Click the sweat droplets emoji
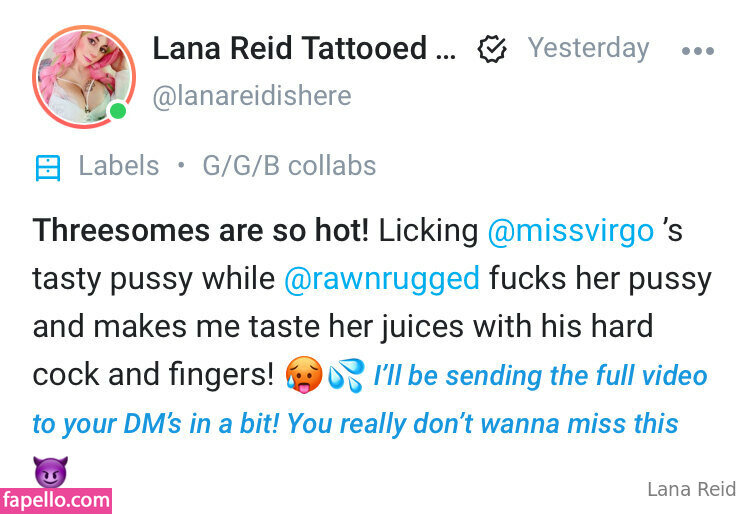Screen dimensions: 750x514 pos(346,377)
